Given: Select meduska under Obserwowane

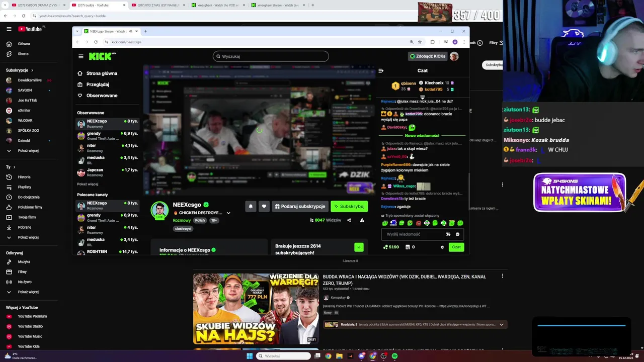Looking at the screenshot, I should [x=107, y=160].
